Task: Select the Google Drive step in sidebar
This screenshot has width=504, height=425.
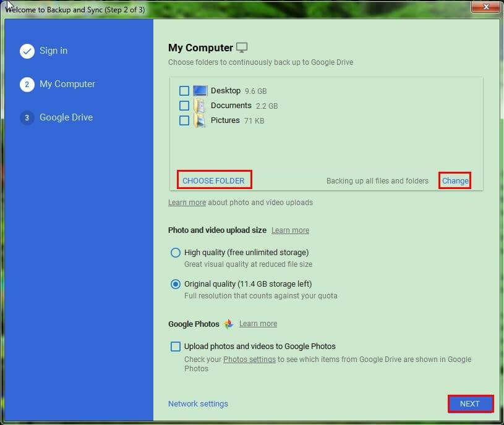Action: pyautogui.click(x=67, y=117)
